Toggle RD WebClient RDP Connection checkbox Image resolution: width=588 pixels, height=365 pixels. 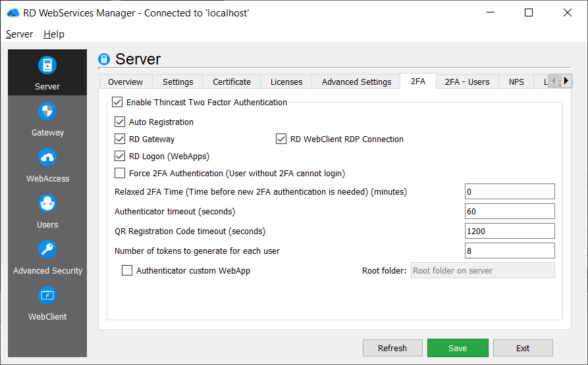click(281, 139)
